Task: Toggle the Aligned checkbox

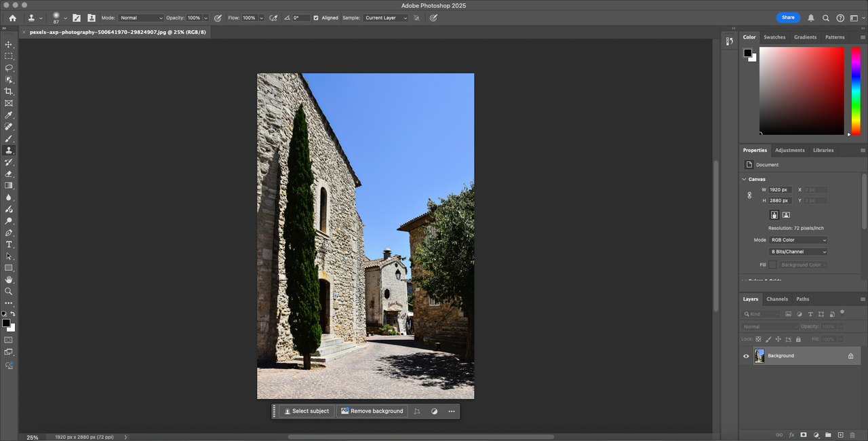Action: pyautogui.click(x=316, y=18)
